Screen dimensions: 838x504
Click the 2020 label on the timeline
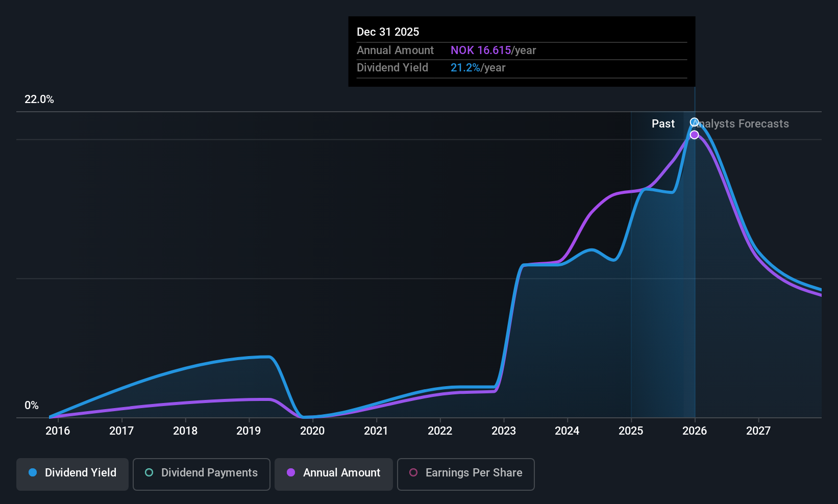312,431
